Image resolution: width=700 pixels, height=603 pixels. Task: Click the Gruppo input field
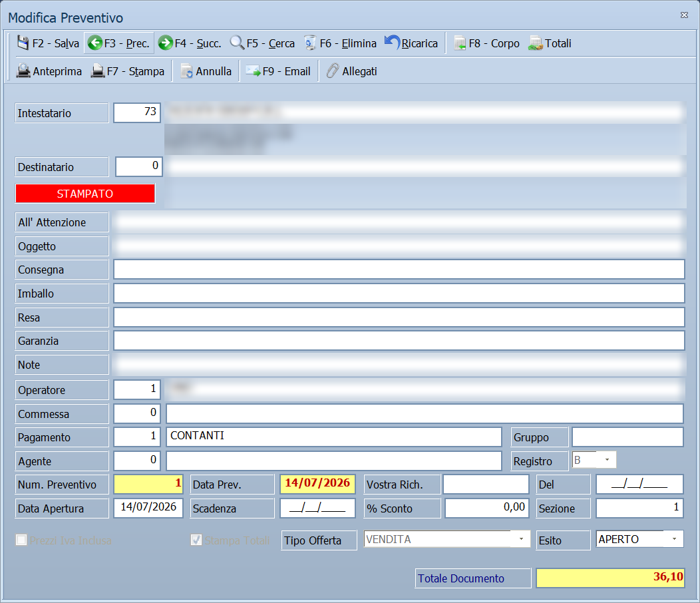(x=627, y=437)
